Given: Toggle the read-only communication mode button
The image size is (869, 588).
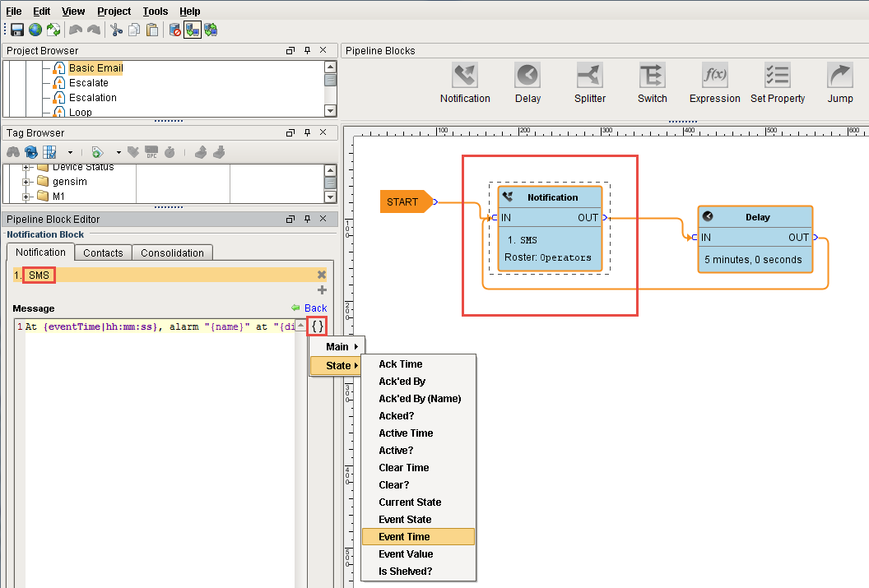Looking at the screenshot, I should (x=192, y=30).
